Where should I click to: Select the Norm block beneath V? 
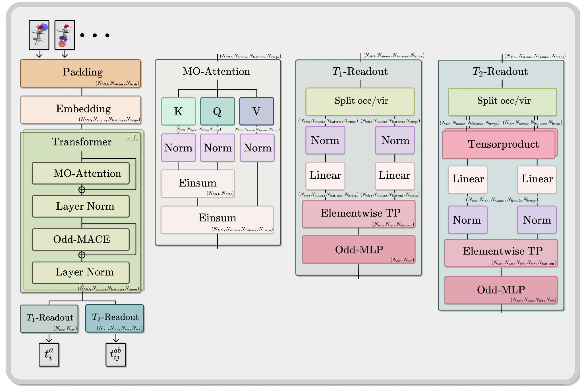257,148
